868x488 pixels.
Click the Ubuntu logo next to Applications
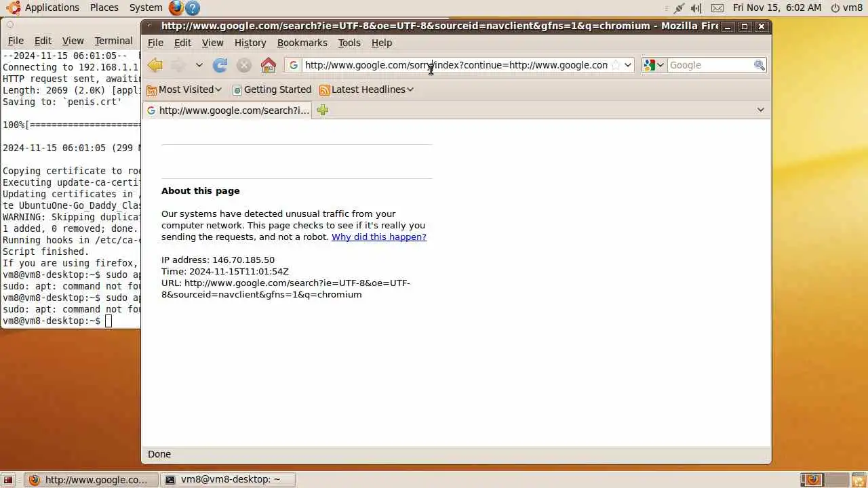coord(13,7)
